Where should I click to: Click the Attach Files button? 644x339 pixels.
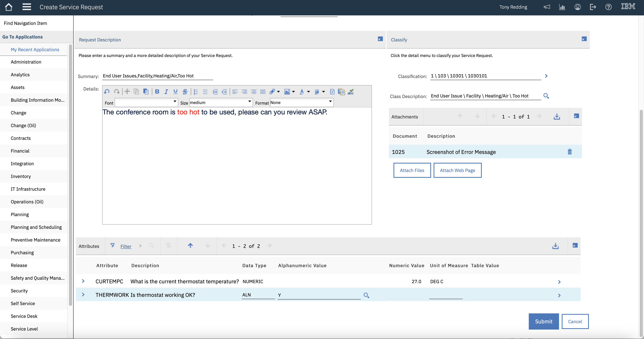tap(412, 170)
